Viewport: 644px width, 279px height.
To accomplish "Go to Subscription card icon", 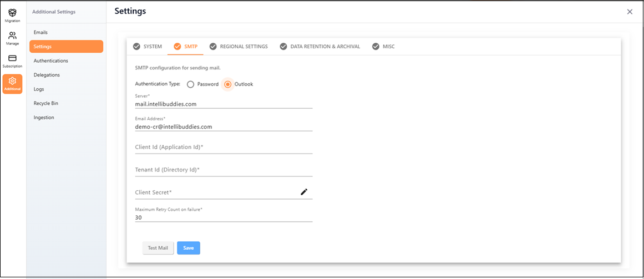I will 12,60.
